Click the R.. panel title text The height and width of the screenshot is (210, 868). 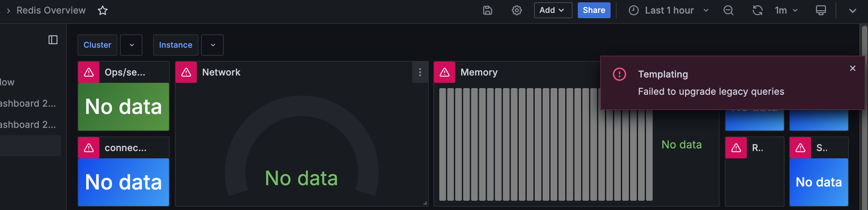[x=757, y=148]
